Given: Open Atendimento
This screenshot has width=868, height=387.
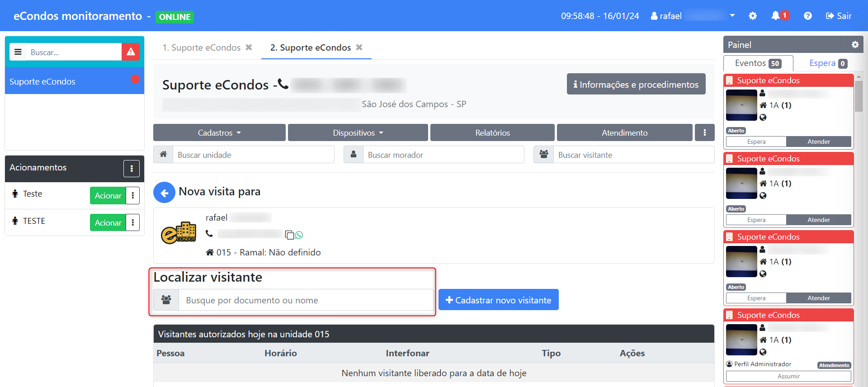Looking at the screenshot, I should (x=624, y=133).
